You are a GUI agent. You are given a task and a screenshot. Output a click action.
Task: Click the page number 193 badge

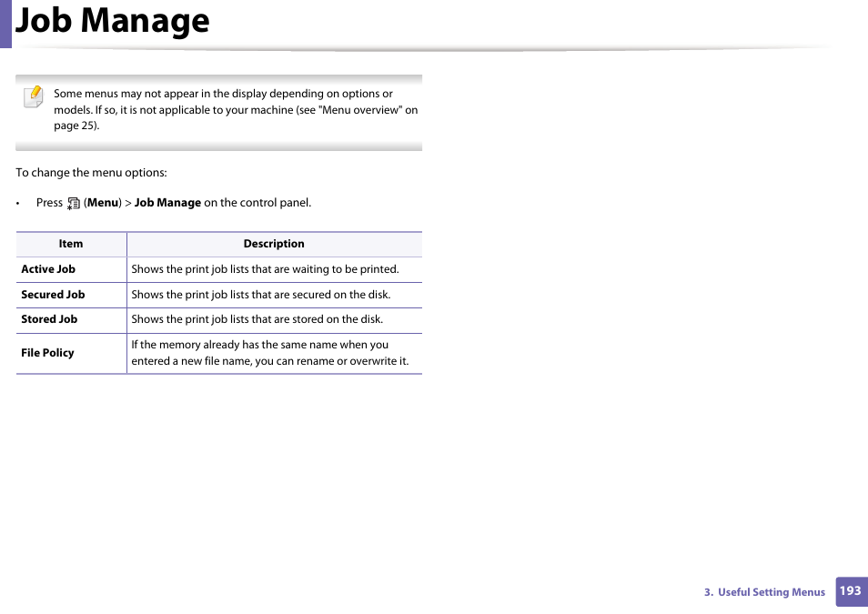pos(850,591)
